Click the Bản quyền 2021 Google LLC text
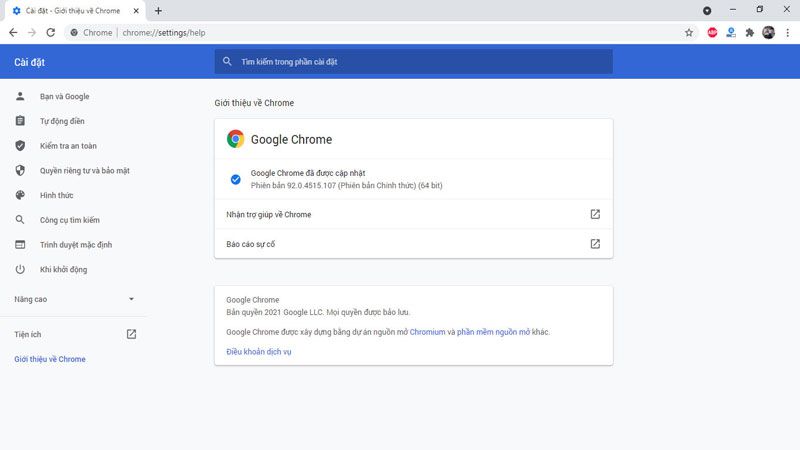The height and width of the screenshot is (450, 800). click(318, 312)
